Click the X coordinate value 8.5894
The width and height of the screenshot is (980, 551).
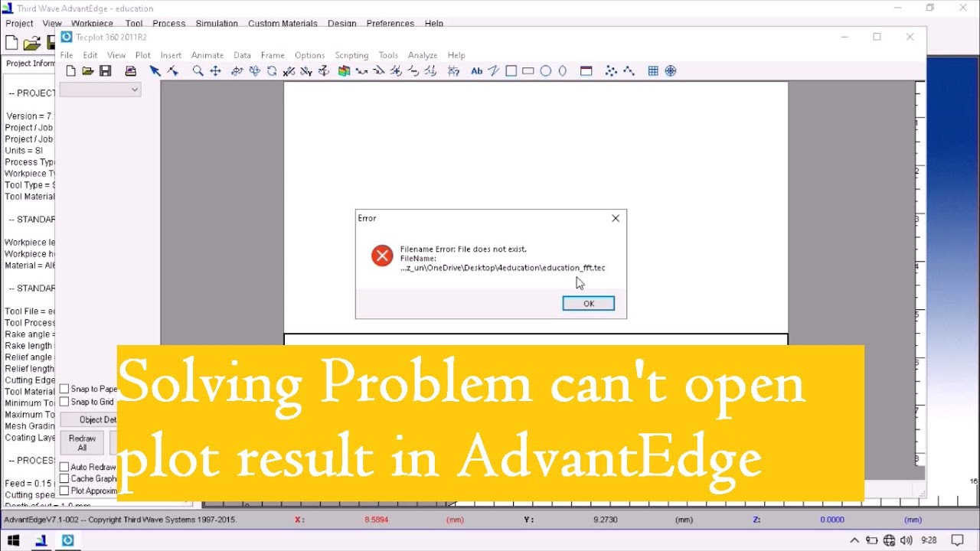pyautogui.click(x=376, y=520)
